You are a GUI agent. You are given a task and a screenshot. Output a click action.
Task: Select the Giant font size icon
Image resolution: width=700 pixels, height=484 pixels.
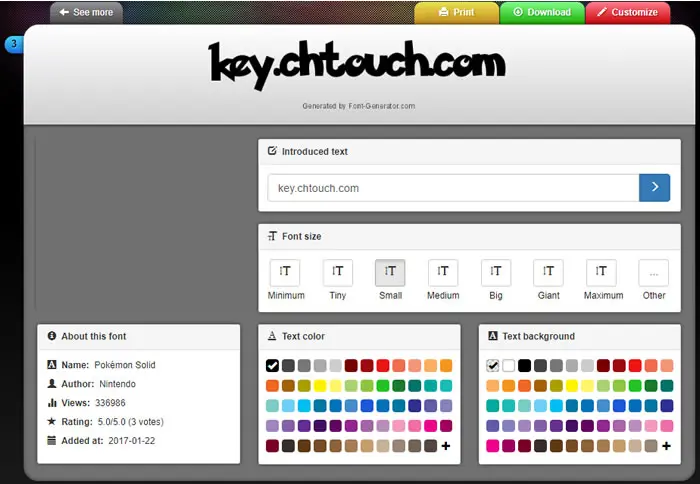548,272
